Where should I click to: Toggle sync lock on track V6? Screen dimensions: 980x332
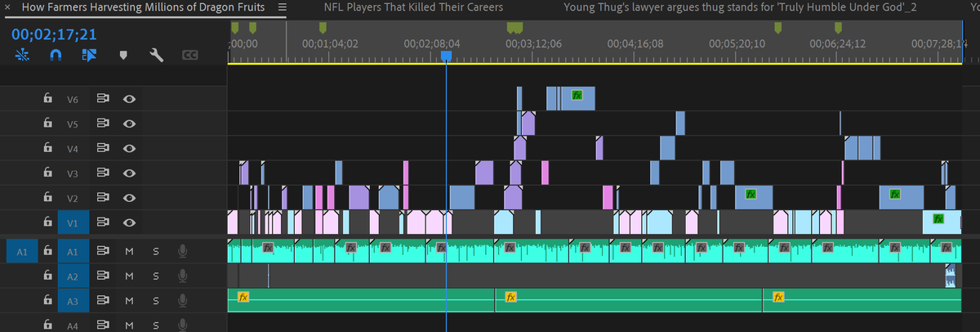tap(104, 98)
